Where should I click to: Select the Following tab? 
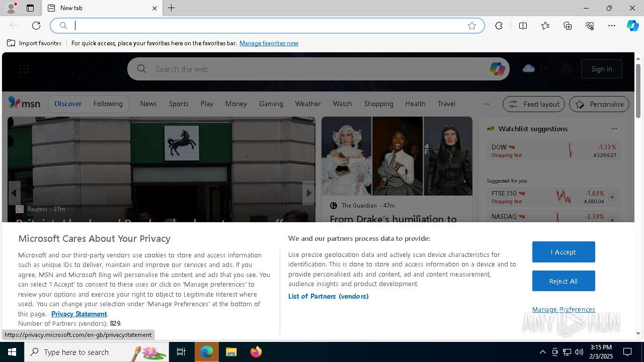point(108,104)
